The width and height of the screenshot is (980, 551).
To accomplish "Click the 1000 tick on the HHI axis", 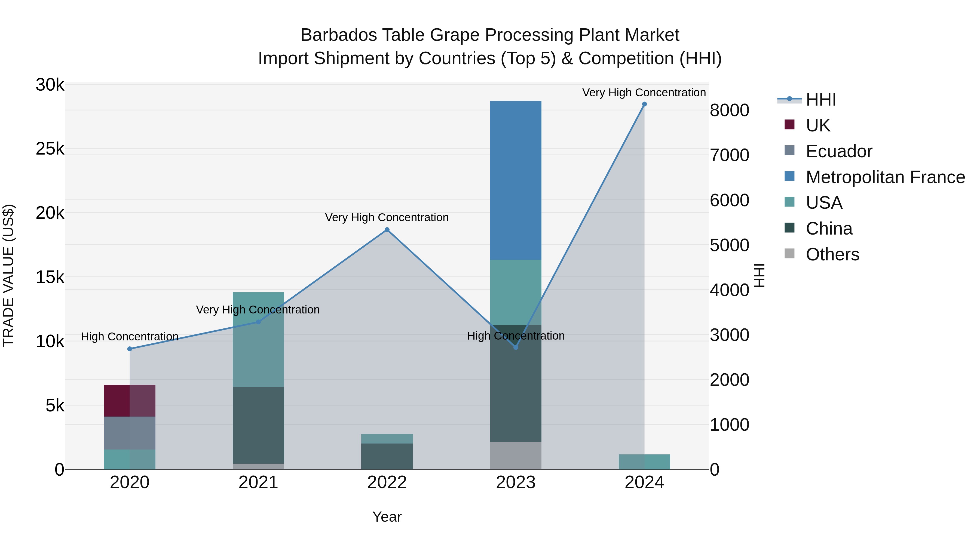I will (x=730, y=425).
